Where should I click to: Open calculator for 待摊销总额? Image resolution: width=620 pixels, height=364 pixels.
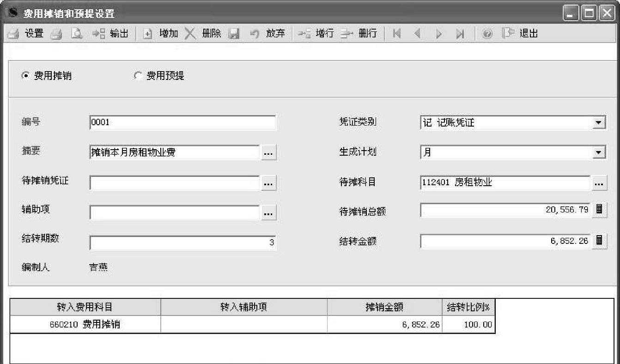[x=599, y=209]
